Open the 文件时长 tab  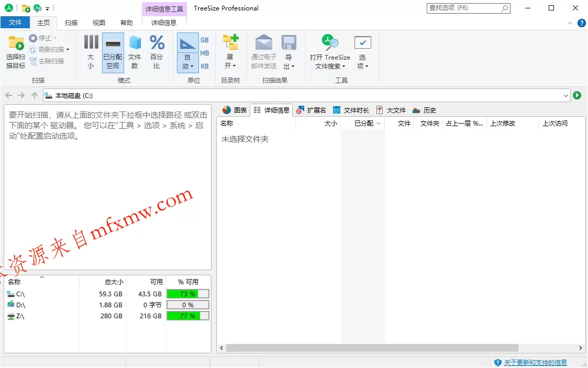click(351, 110)
